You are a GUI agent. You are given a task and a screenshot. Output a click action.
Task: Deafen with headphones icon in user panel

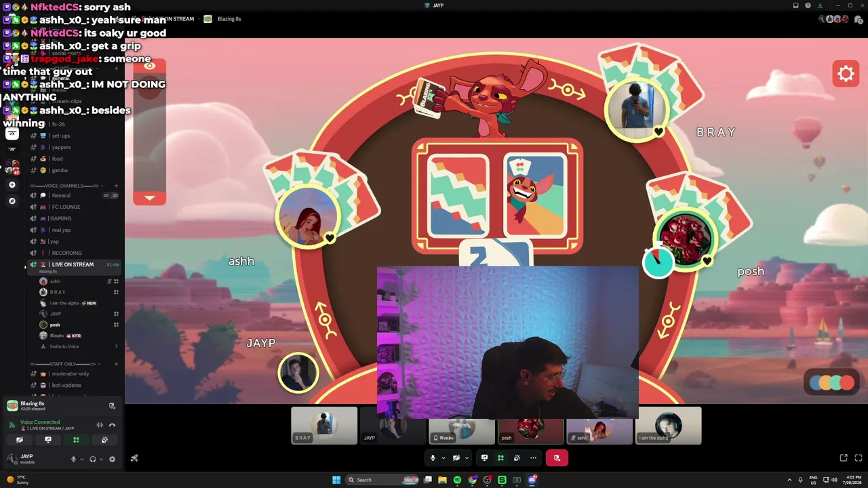pyautogui.click(x=93, y=459)
